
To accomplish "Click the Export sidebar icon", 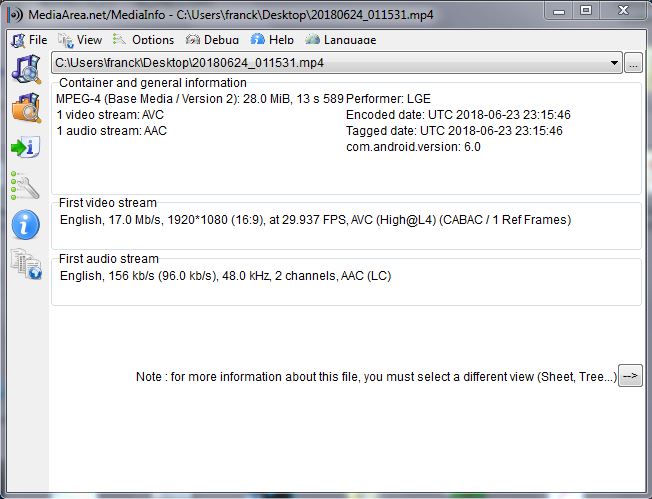I will 24,147.
